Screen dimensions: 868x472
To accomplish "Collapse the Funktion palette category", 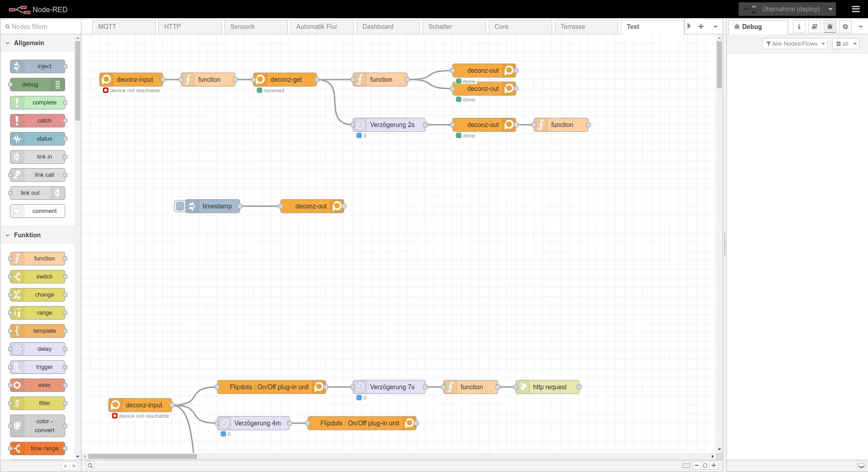I will pyautogui.click(x=38, y=235).
